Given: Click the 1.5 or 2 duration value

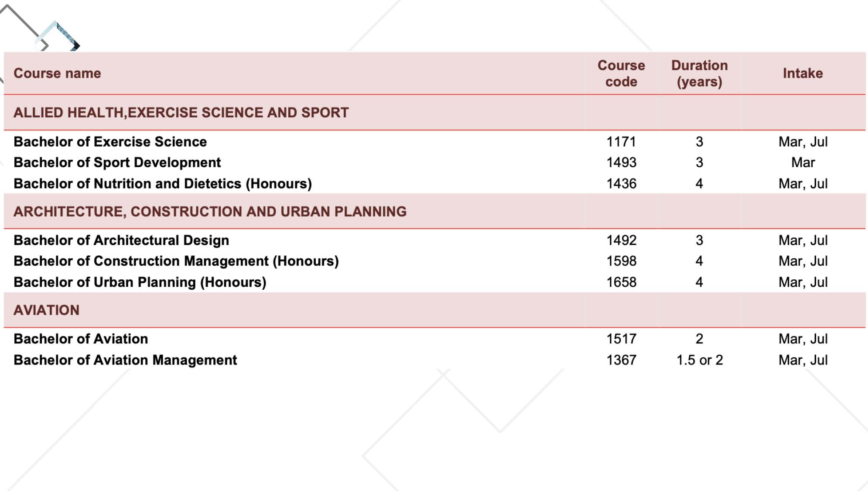Looking at the screenshot, I should pos(700,360).
